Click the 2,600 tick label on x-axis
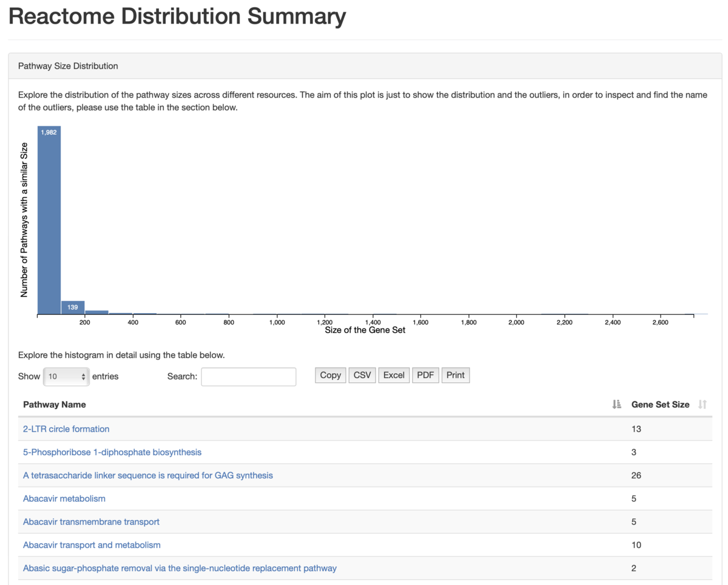Screen dimensions: 728x585 [660, 322]
